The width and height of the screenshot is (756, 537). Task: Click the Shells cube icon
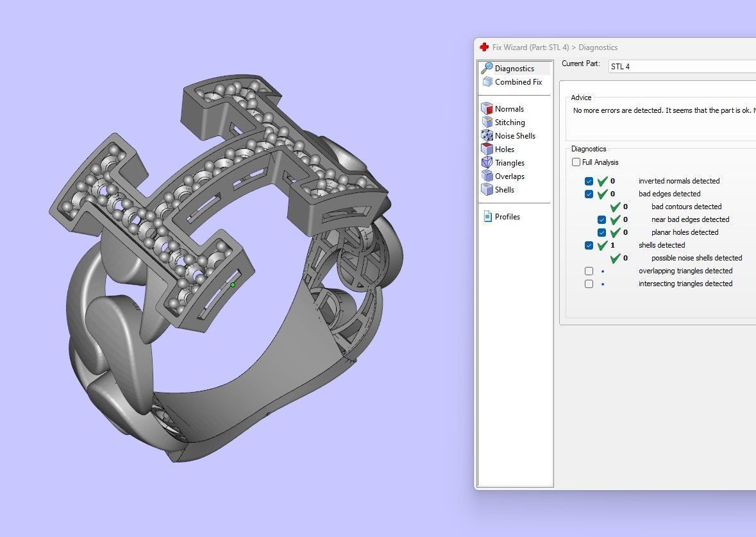pos(487,190)
